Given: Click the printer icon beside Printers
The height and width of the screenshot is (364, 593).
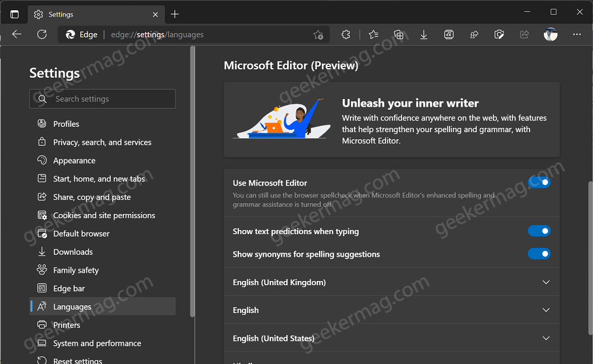Looking at the screenshot, I should [42, 325].
